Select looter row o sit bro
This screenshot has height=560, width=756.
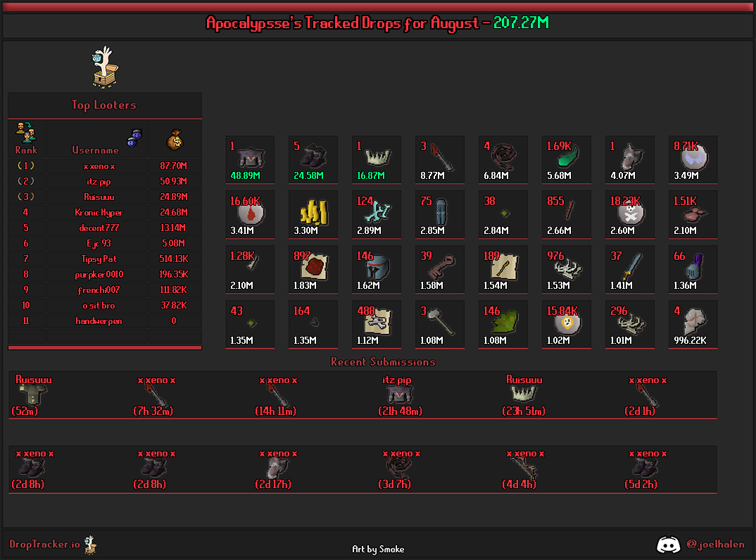pos(105,305)
